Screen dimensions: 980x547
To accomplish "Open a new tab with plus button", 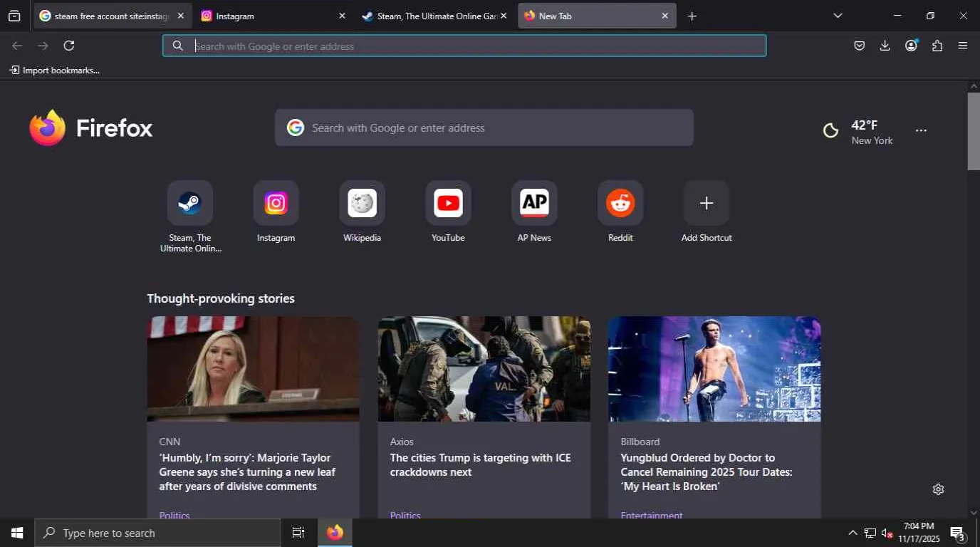I will [692, 16].
